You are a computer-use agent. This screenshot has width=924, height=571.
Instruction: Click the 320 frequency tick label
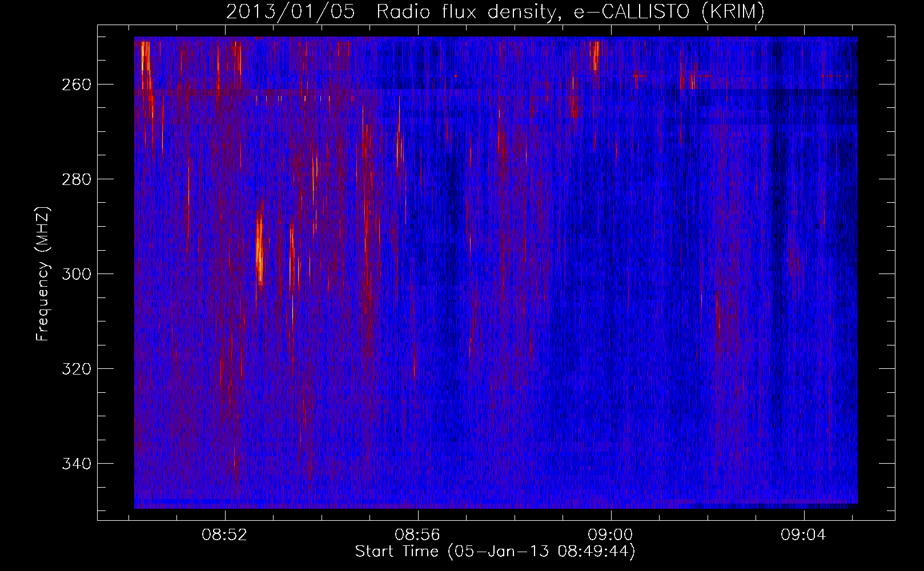coord(76,369)
